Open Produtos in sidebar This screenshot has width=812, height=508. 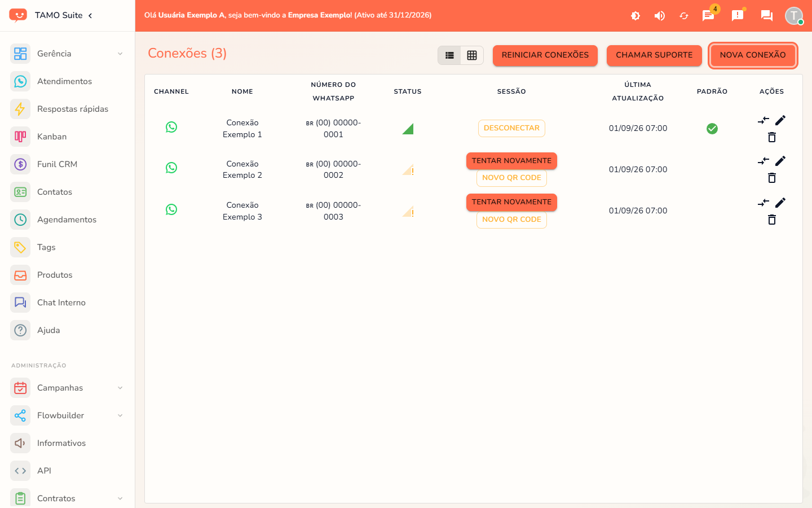[x=68, y=275]
